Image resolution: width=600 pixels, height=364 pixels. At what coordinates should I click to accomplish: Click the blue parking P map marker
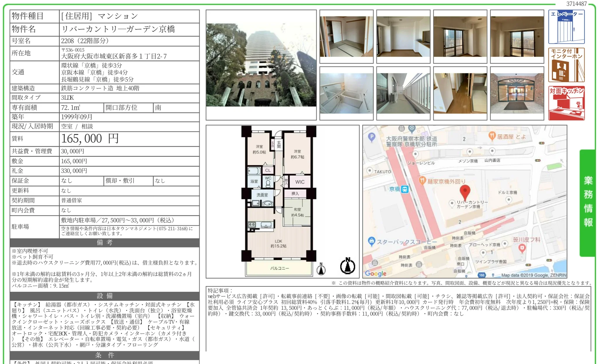[371, 137]
